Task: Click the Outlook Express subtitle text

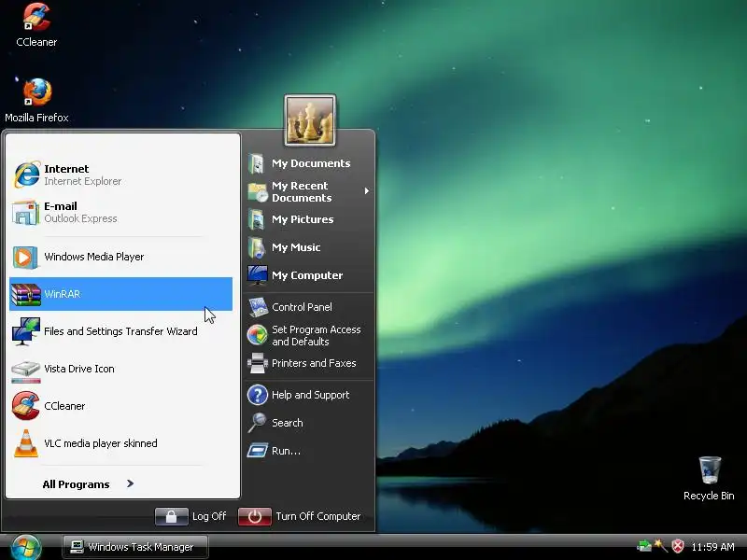Action: pyautogui.click(x=80, y=218)
